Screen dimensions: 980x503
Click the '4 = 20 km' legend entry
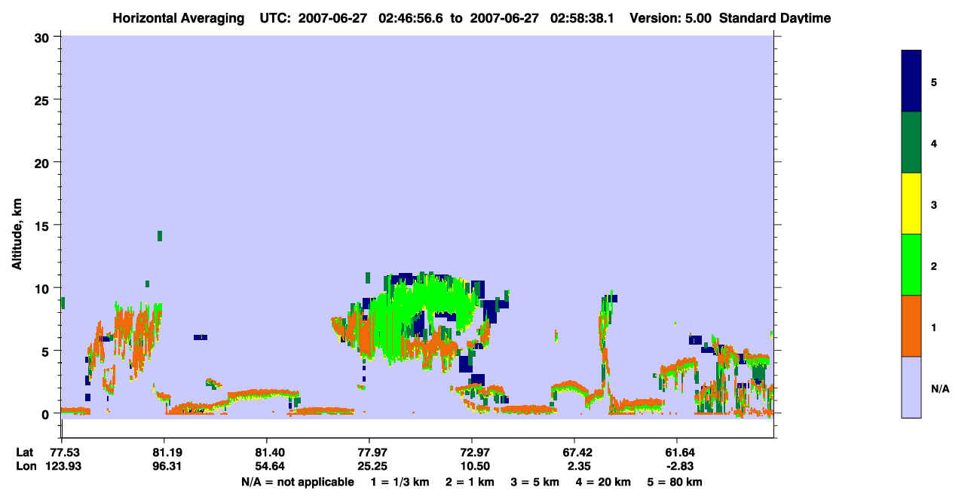[x=604, y=482]
